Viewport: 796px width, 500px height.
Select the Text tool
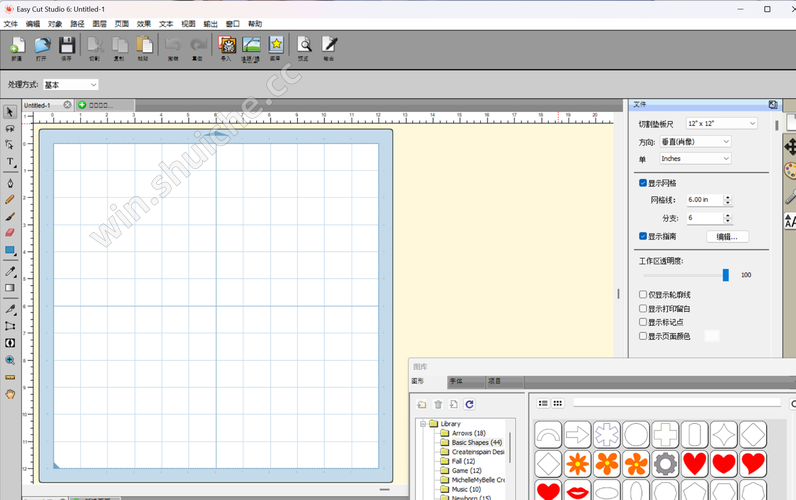coord(10,161)
